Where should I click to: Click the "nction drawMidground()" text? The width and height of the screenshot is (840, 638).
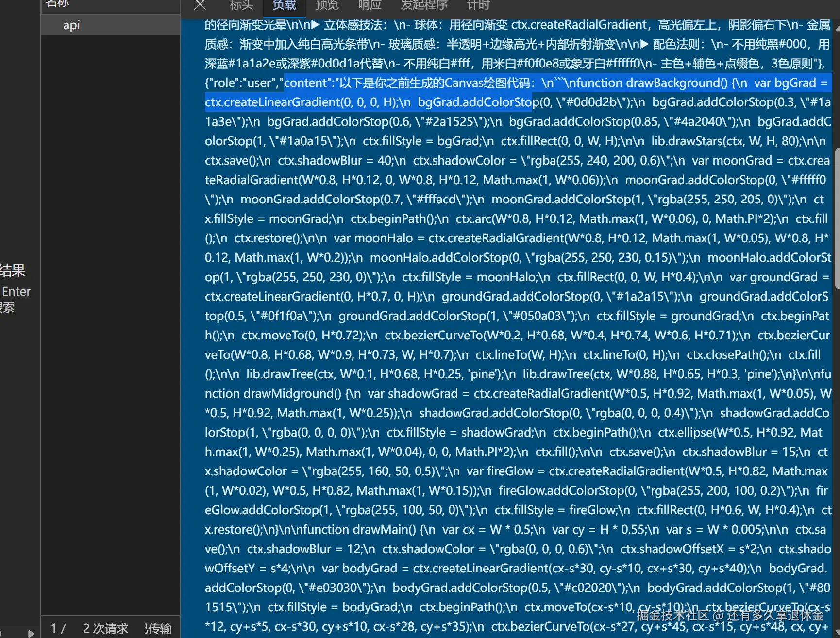coord(273,393)
